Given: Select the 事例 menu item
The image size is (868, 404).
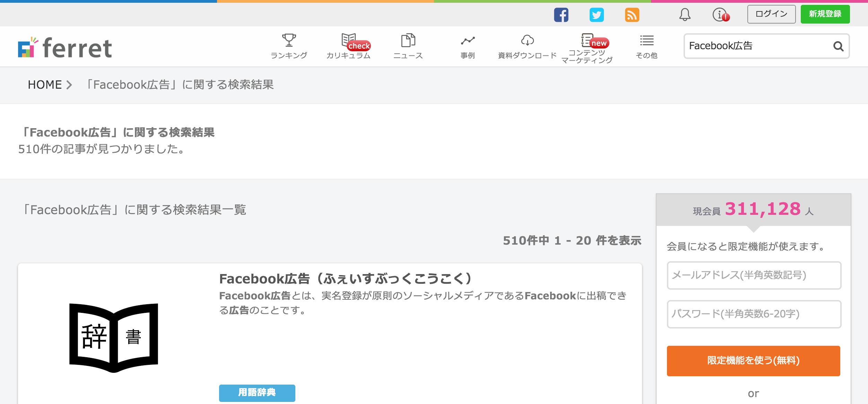Looking at the screenshot, I should [468, 47].
